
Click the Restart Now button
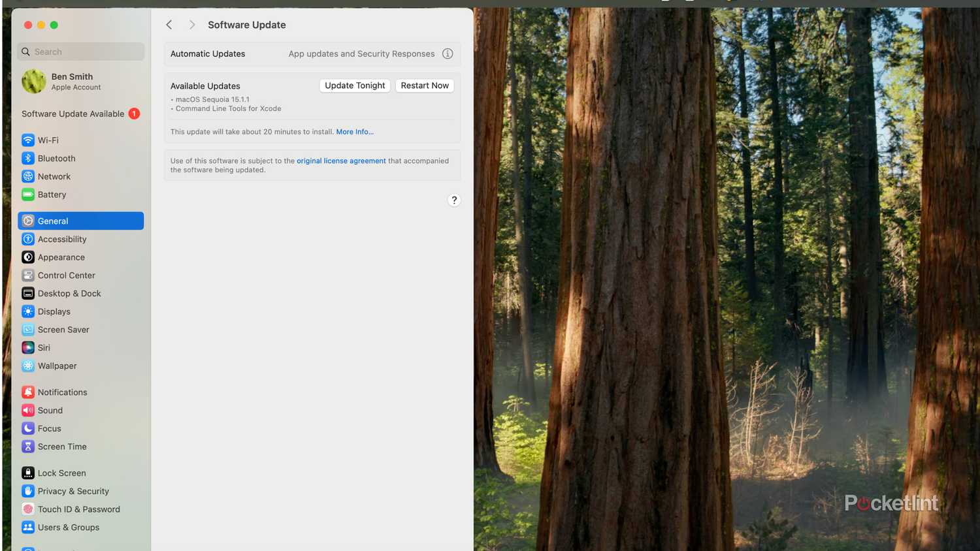tap(425, 86)
